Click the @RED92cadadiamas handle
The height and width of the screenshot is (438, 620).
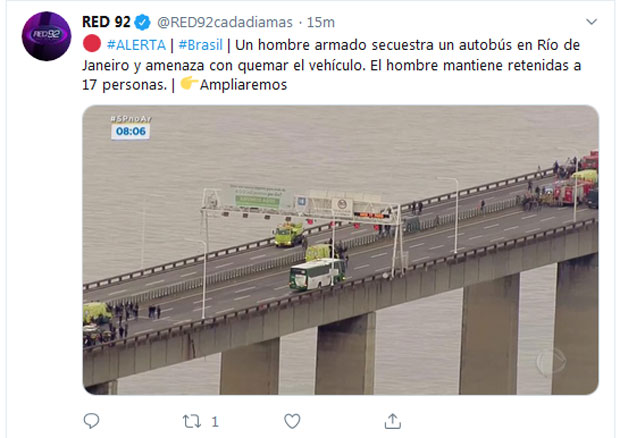[x=225, y=23]
